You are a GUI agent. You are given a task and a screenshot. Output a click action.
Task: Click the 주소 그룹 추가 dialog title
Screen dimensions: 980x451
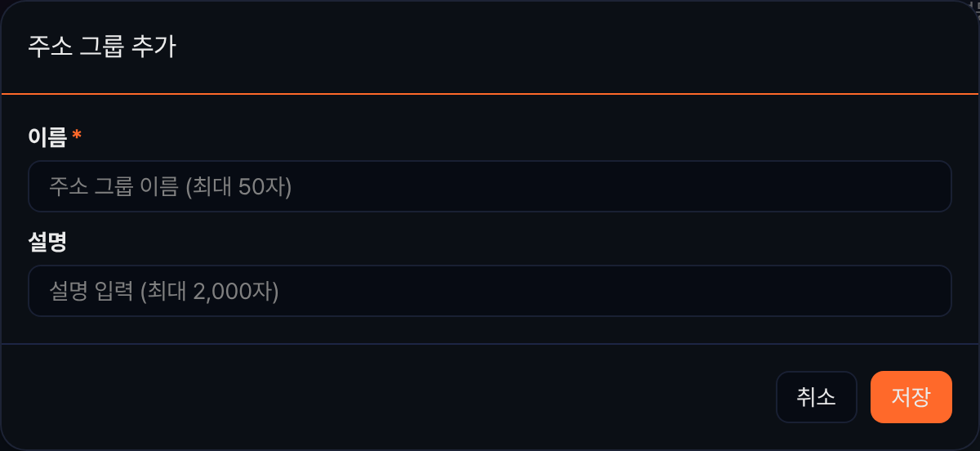(x=102, y=47)
